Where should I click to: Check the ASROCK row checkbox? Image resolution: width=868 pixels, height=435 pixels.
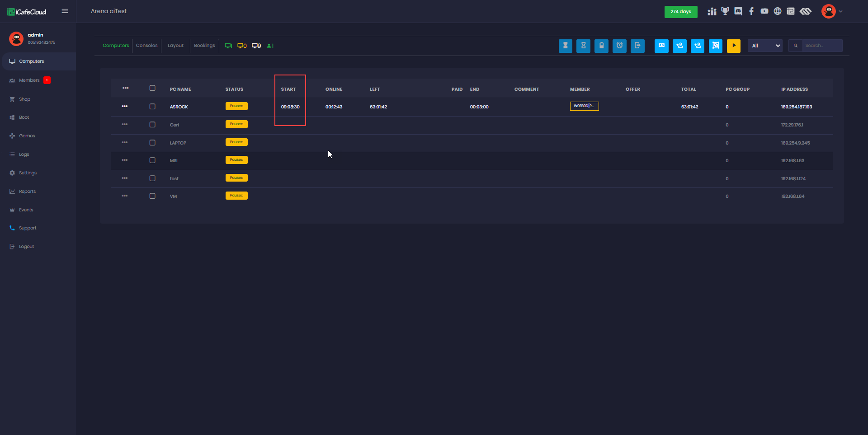pos(152,107)
